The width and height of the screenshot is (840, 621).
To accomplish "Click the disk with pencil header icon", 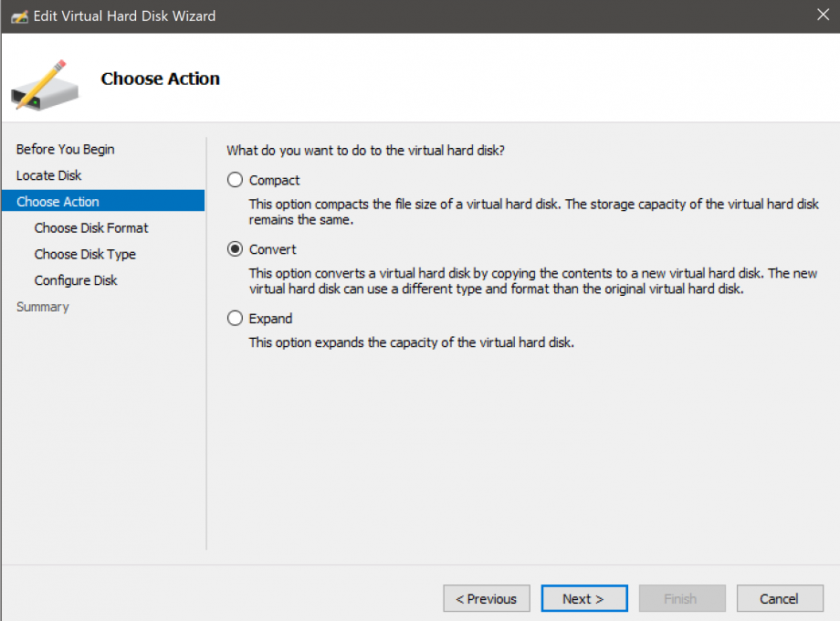I will pyautogui.click(x=39, y=84).
